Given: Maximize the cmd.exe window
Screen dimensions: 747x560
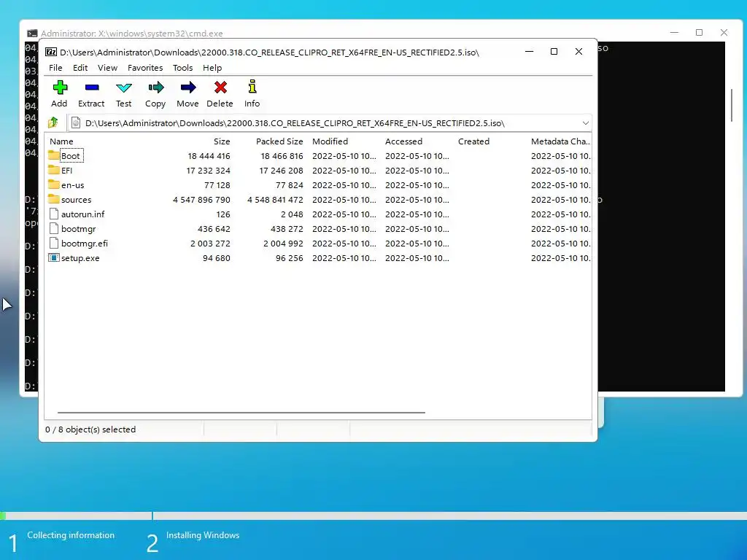Looking at the screenshot, I should point(699,32).
